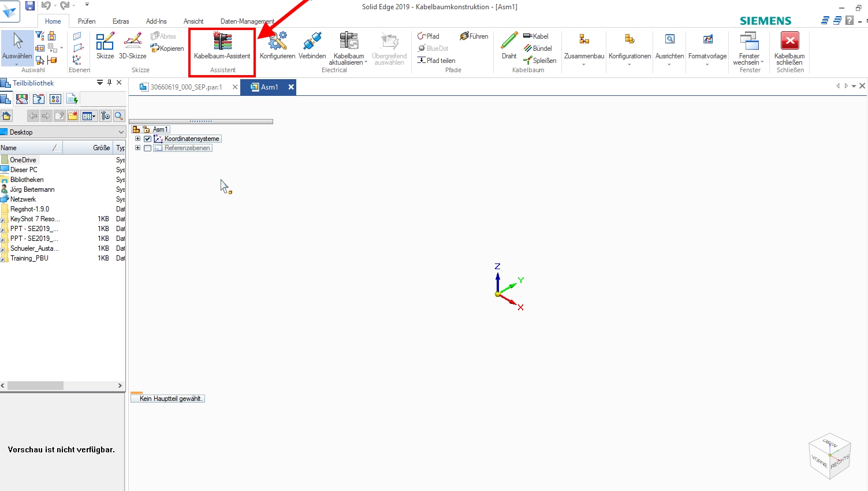Open the views dropdown in Teilbibliothek toolbar

89,116
